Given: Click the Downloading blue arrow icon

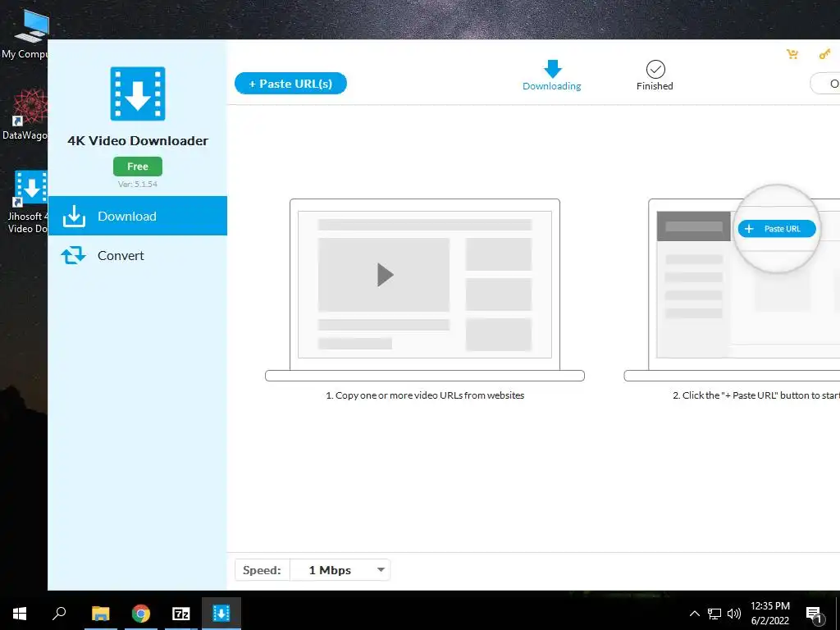Looking at the screenshot, I should coord(552,69).
